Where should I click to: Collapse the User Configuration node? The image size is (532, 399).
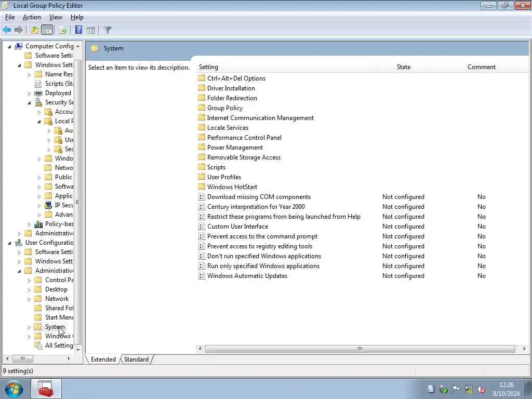coord(9,243)
